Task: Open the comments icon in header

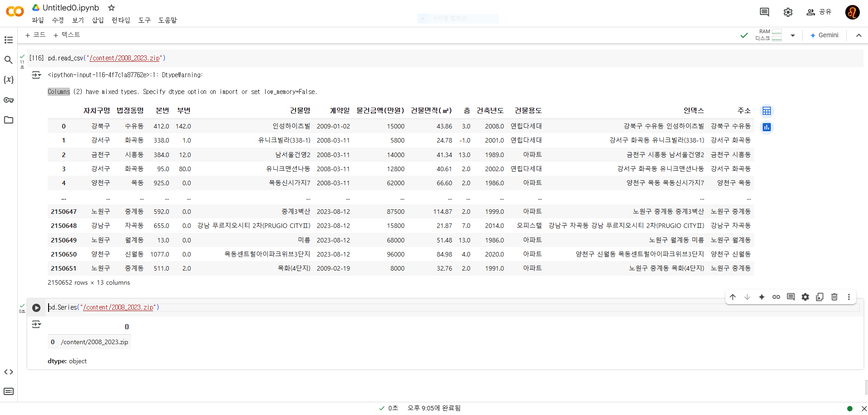Action: click(764, 12)
